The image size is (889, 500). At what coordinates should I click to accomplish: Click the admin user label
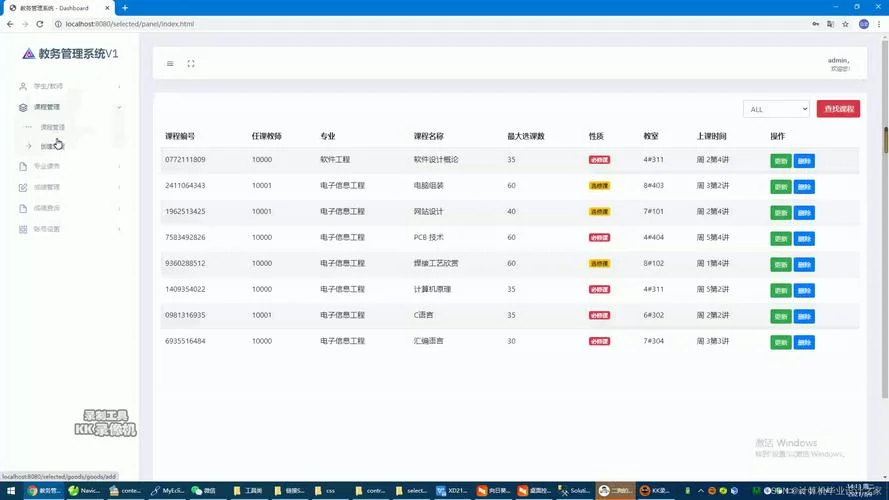(839, 60)
